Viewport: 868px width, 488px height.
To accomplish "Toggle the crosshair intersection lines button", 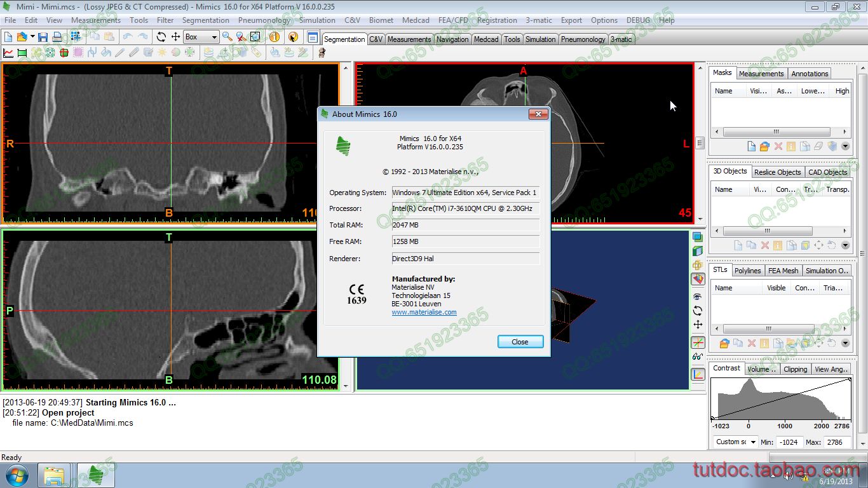I will (x=698, y=342).
